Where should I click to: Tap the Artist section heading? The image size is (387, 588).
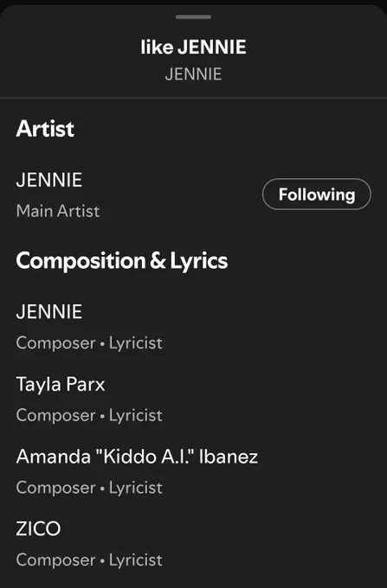(45, 129)
